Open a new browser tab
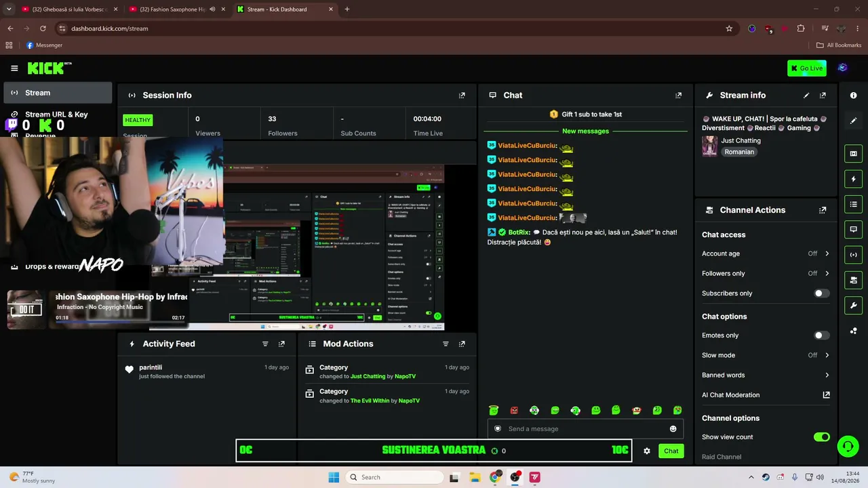This screenshot has height=488, width=868. tap(347, 9)
